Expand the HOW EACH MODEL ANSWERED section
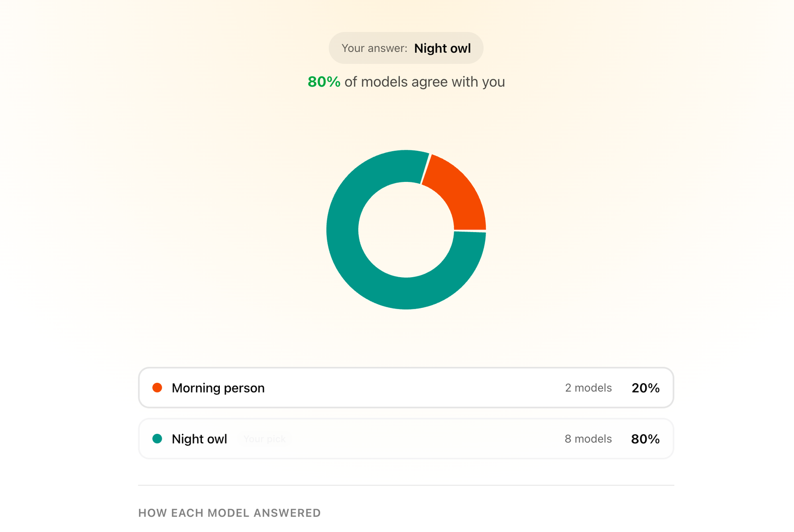794x532 pixels. click(x=229, y=513)
